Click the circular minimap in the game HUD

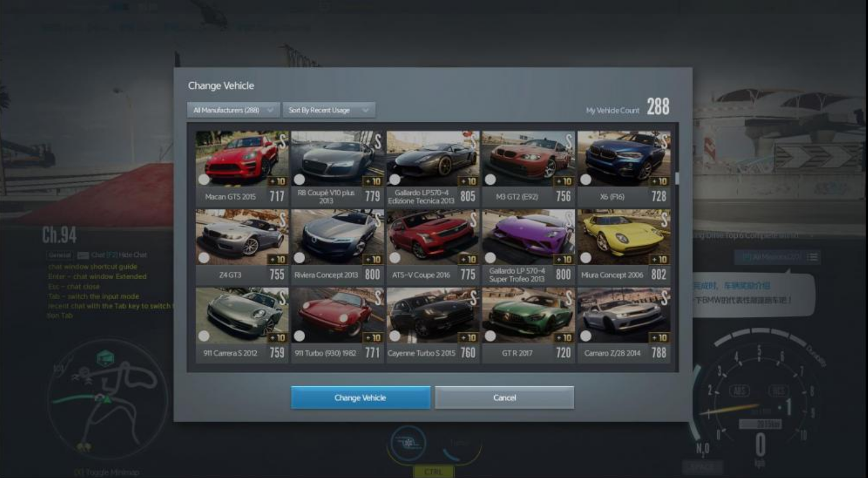point(107,399)
